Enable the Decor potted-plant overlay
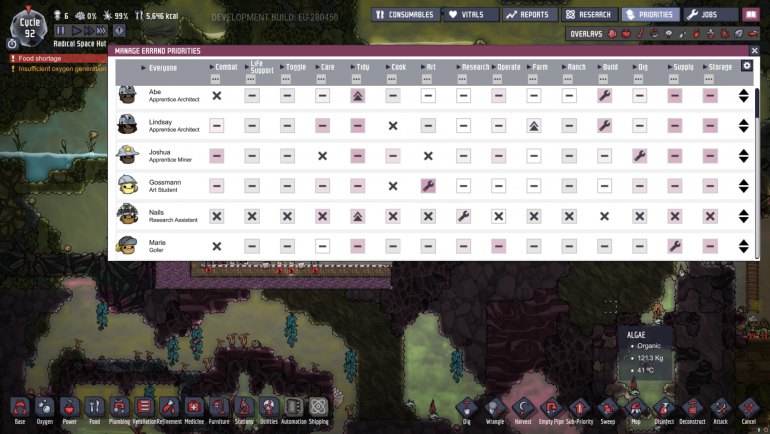Image resolution: width=770 pixels, height=434 pixels. point(711,34)
